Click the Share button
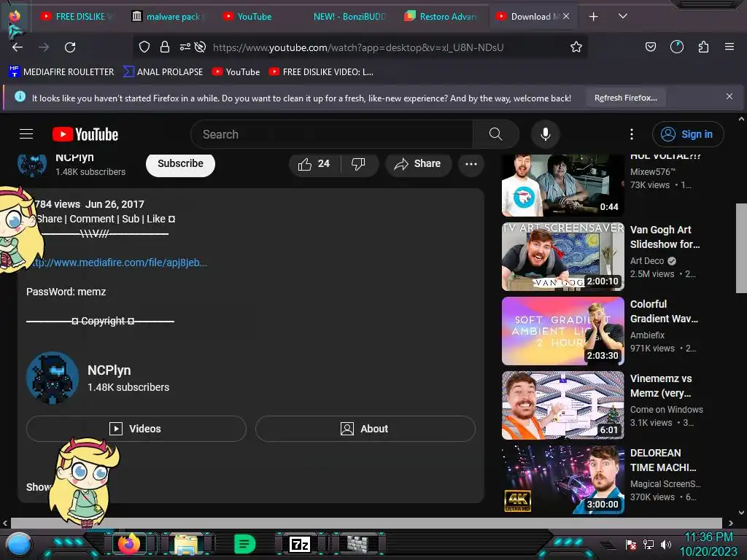Image resolution: width=747 pixels, height=560 pixels. pyautogui.click(x=418, y=164)
